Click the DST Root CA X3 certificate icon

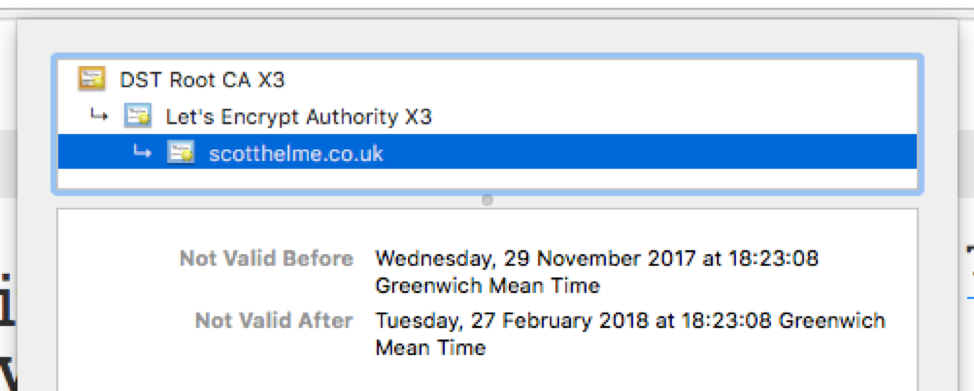coord(91,79)
